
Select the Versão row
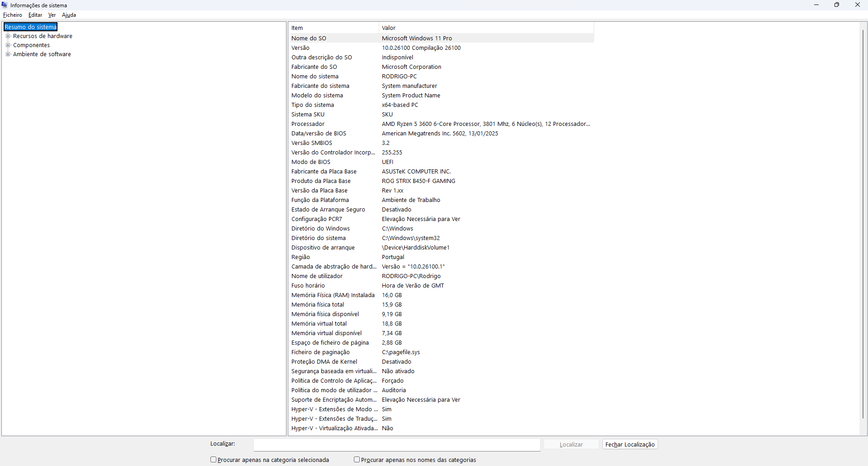pos(441,48)
